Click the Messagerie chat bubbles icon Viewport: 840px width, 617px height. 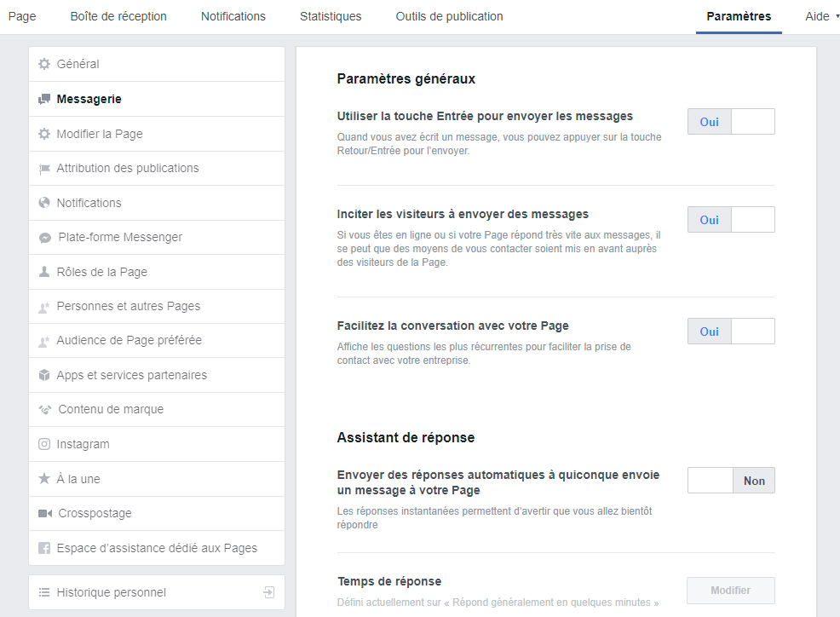[x=44, y=99]
